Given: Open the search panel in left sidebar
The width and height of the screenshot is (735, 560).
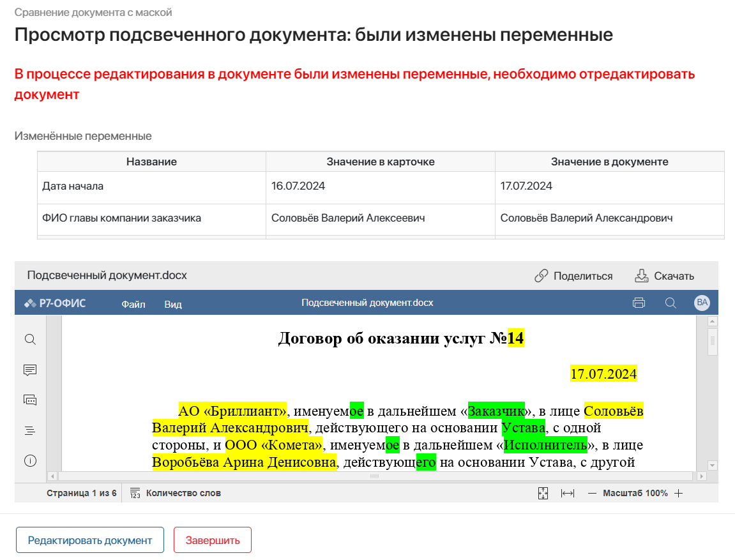Looking at the screenshot, I should (30, 339).
